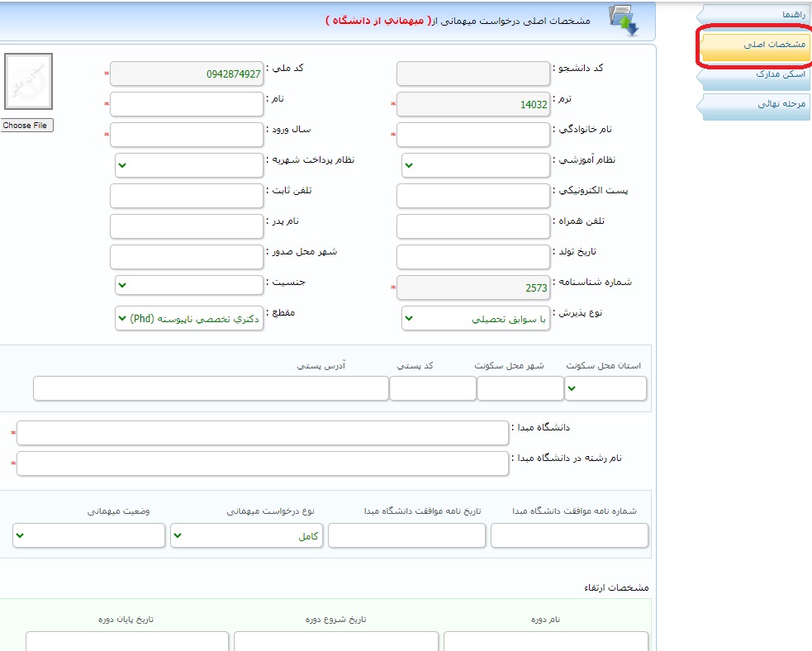The height and width of the screenshot is (651, 812).
Task: Open the نوع پذیرش dropdown
Action: click(x=475, y=318)
